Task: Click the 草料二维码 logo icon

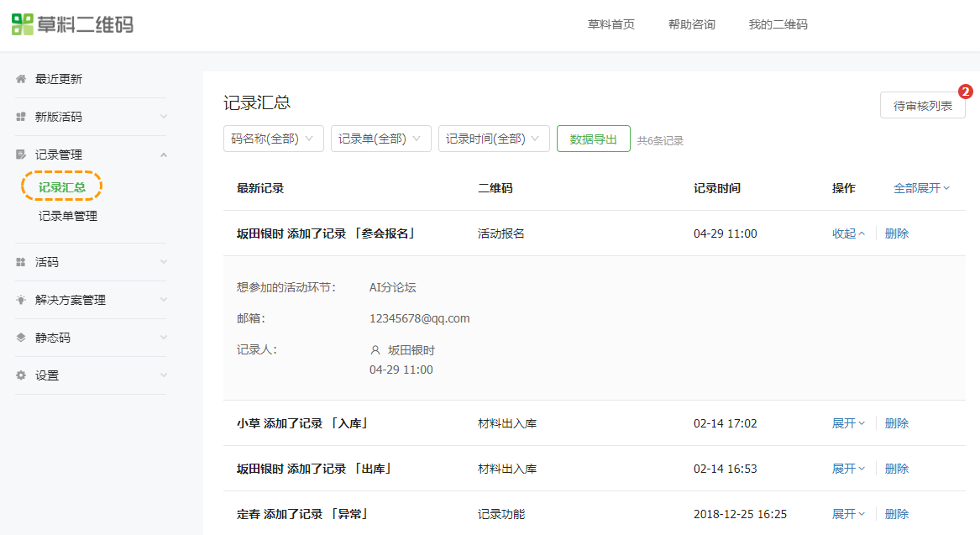Action: 23,24
